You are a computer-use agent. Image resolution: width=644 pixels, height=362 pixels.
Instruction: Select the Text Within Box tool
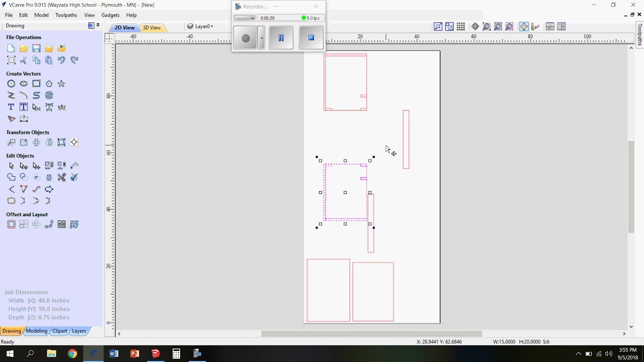(x=24, y=107)
